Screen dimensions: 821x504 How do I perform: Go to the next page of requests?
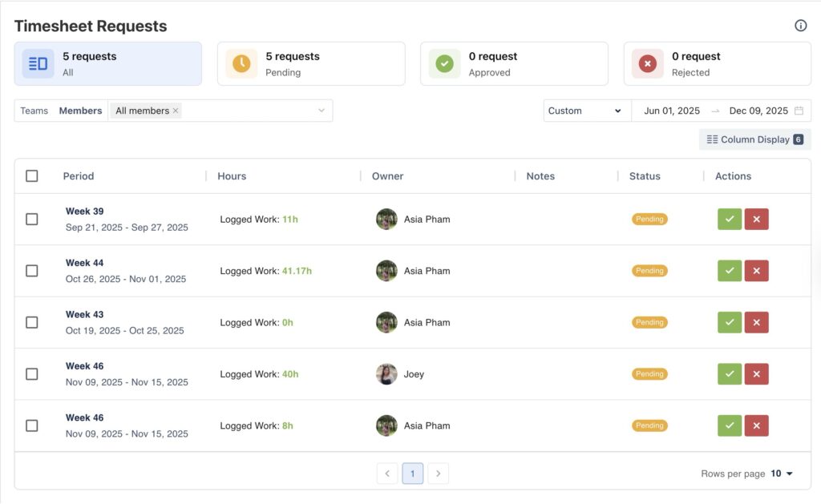pyautogui.click(x=438, y=473)
